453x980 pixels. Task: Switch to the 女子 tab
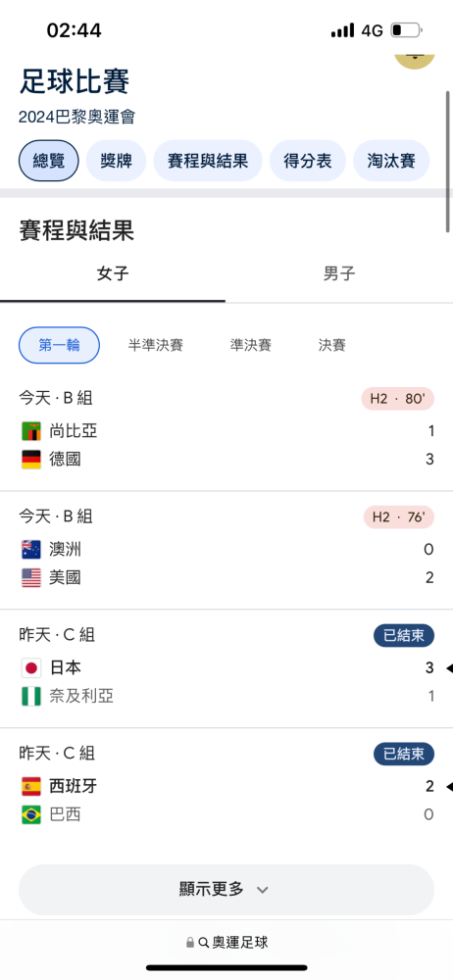[113, 273]
